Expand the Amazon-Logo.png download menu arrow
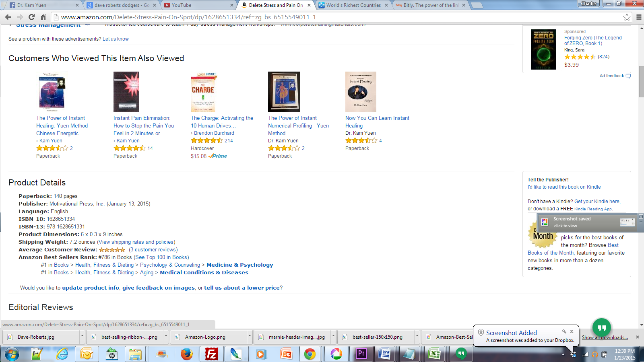644x362 pixels. pos(250,337)
